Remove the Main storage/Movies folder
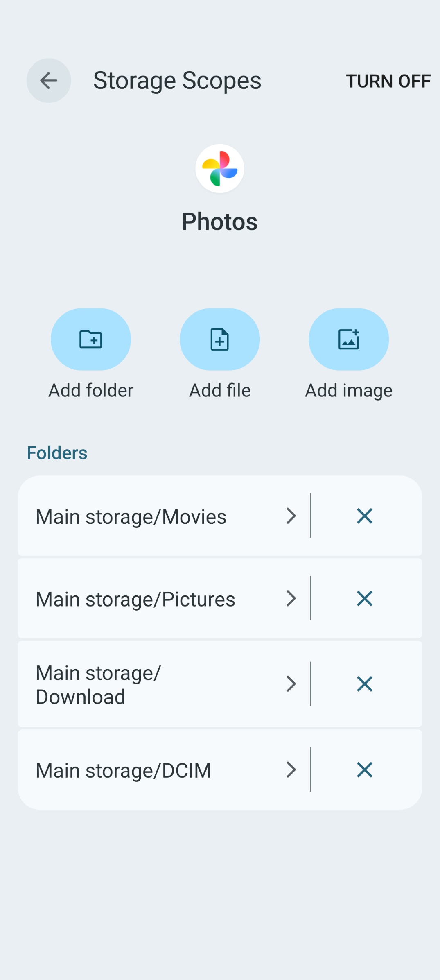The height and width of the screenshot is (980, 440). (364, 516)
